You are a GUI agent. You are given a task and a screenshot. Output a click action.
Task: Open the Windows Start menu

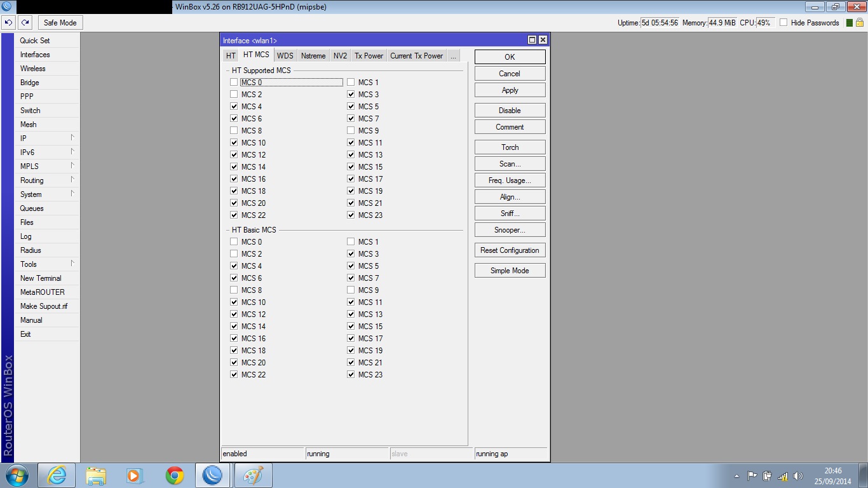click(x=16, y=475)
